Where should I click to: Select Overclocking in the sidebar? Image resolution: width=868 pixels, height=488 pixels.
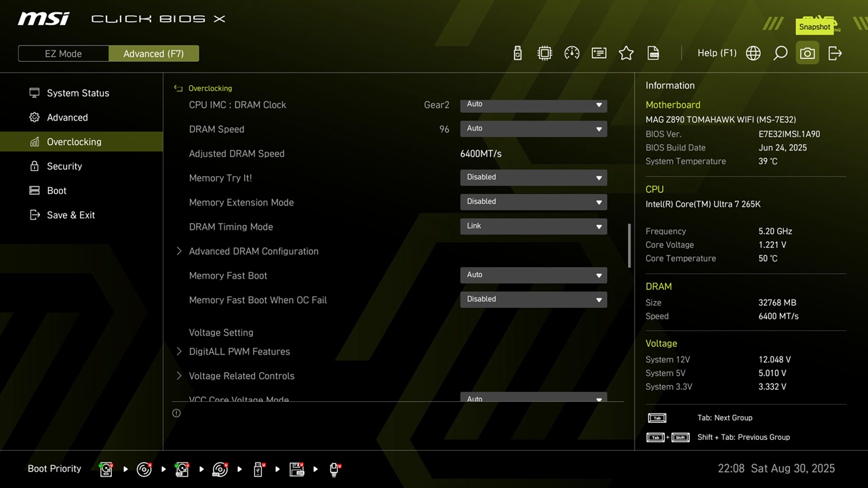[x=81, y=142]
